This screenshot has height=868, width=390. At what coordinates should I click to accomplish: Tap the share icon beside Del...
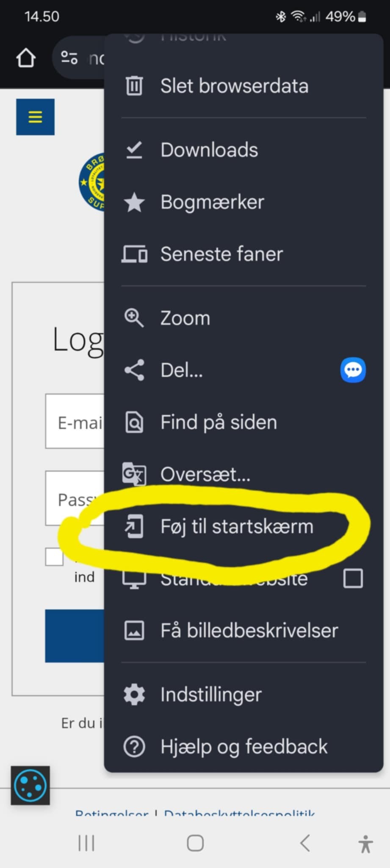[x=134, y=370]
